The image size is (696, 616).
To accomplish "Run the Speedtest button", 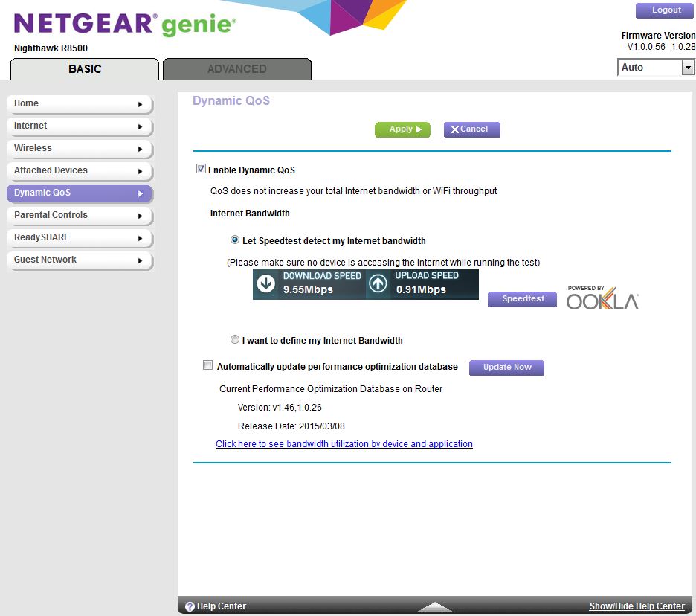I will (x=523, y=299).
